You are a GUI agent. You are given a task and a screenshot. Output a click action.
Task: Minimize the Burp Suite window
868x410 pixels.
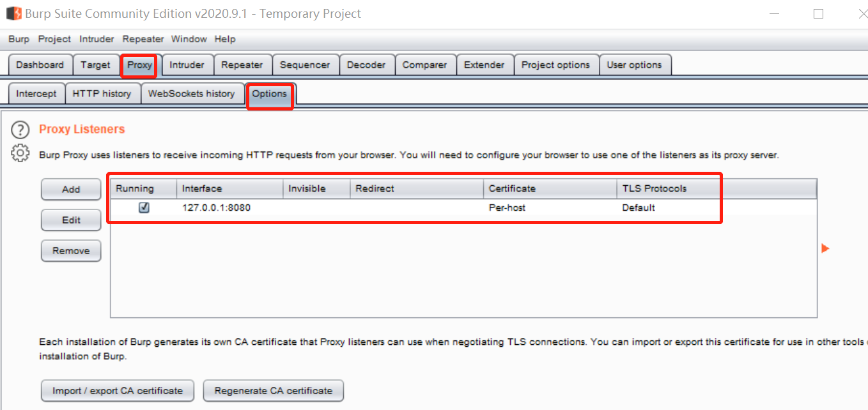tap(773, 14)
